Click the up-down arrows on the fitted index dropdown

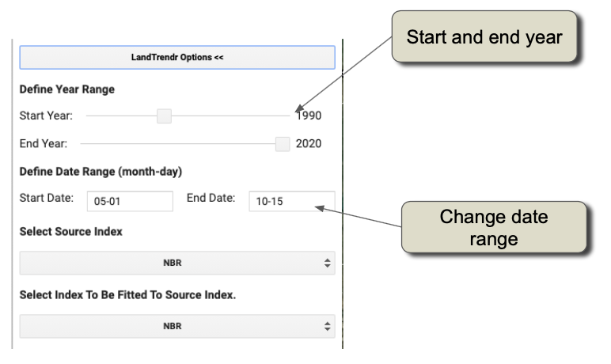click(x=328, y=325)
